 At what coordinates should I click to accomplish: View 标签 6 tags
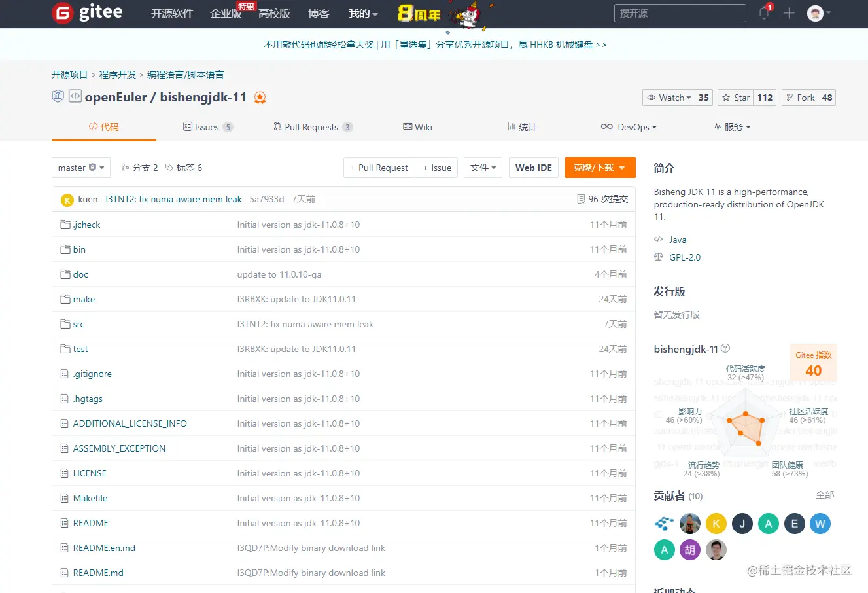point(184,168)
